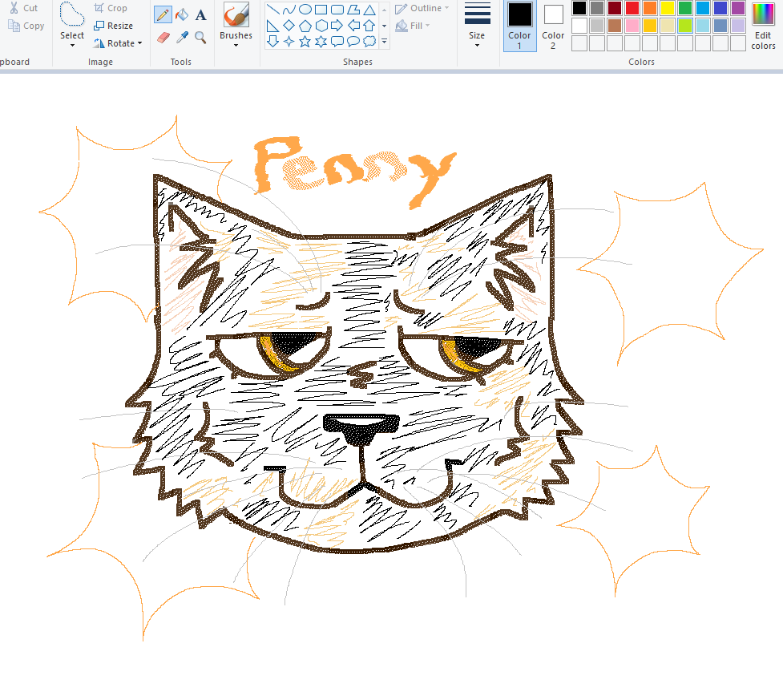Choose the Hexagon shape
Viewport: 783px width, 700px height.
(321, 26)
